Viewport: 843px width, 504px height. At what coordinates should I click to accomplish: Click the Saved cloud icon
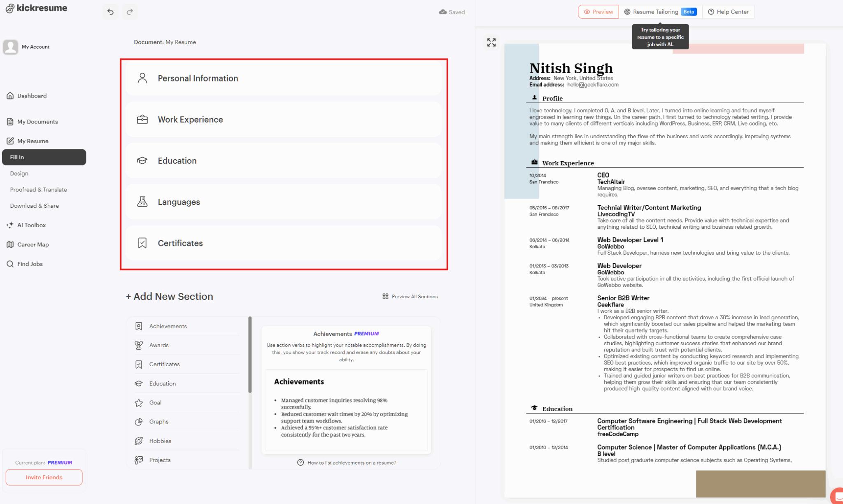click(x=443, y=12)
